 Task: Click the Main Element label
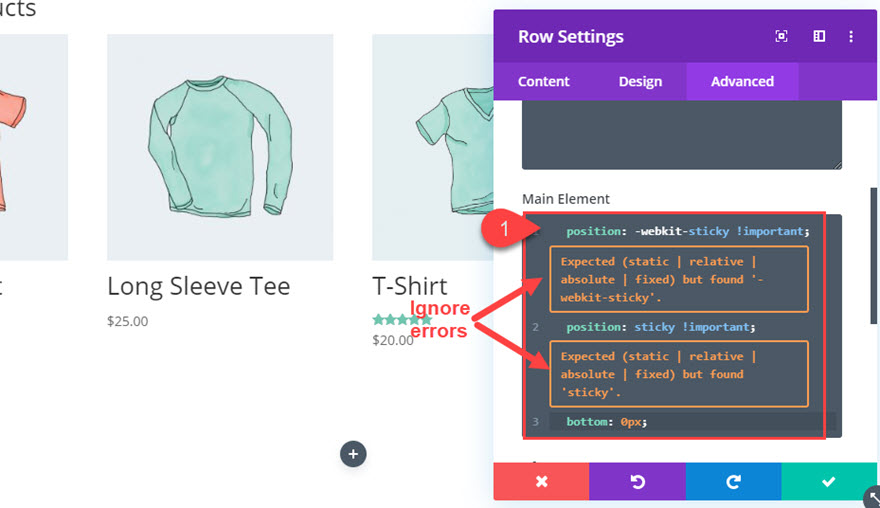[x=566, y=199]
